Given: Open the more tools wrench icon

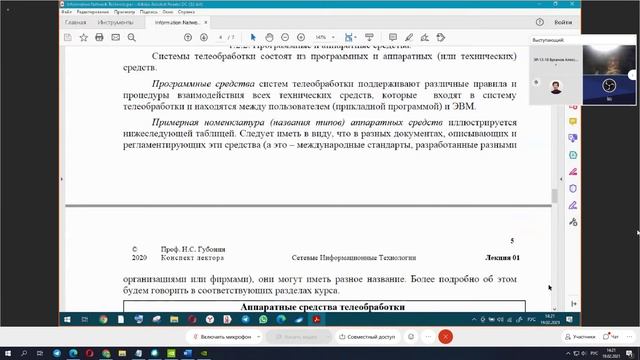Looking at the screenshot, I should click(573, 222).
